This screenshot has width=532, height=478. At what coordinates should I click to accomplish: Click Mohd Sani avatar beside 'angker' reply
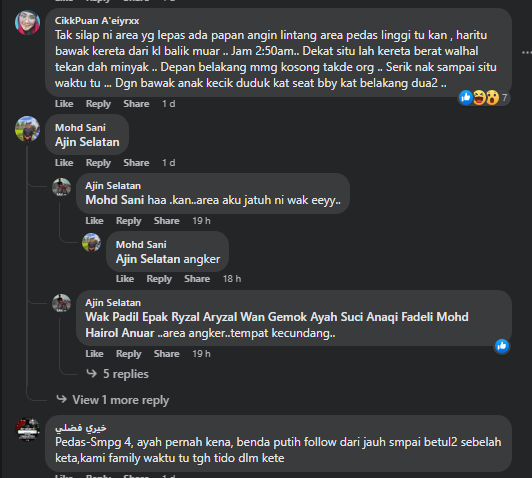[x=92, y=242]
